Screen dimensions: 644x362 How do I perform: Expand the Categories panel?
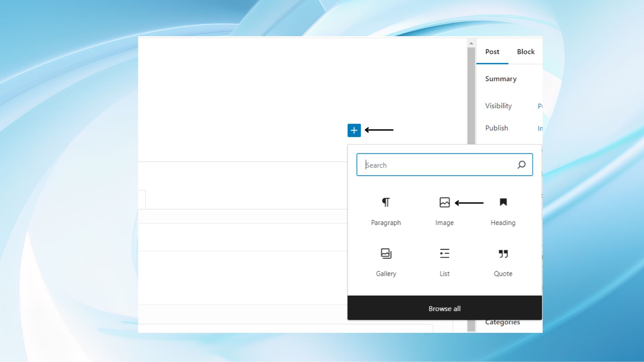click(x=502, y=322)
